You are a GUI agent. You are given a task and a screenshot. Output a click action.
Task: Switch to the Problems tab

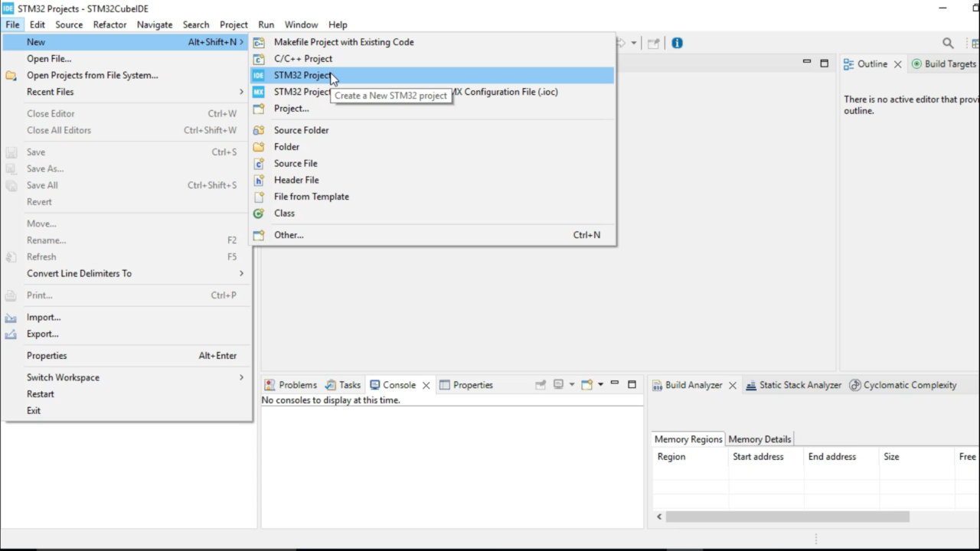[291, 385]
